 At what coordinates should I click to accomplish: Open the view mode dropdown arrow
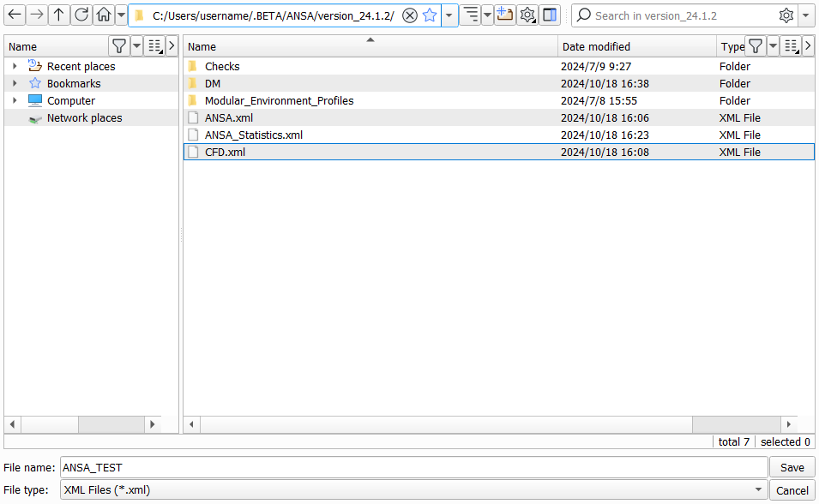[487, 15]
